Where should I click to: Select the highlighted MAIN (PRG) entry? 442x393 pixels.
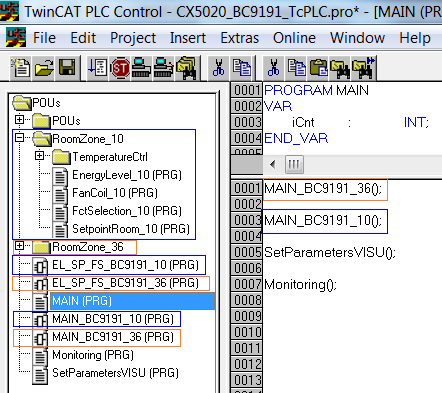(x=133, y=301)
